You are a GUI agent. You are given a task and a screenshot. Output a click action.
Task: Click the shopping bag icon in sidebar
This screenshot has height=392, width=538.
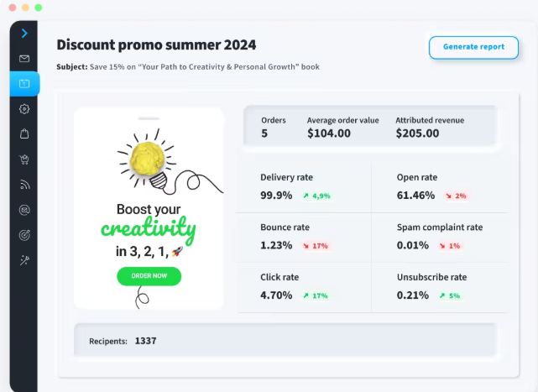24,133
